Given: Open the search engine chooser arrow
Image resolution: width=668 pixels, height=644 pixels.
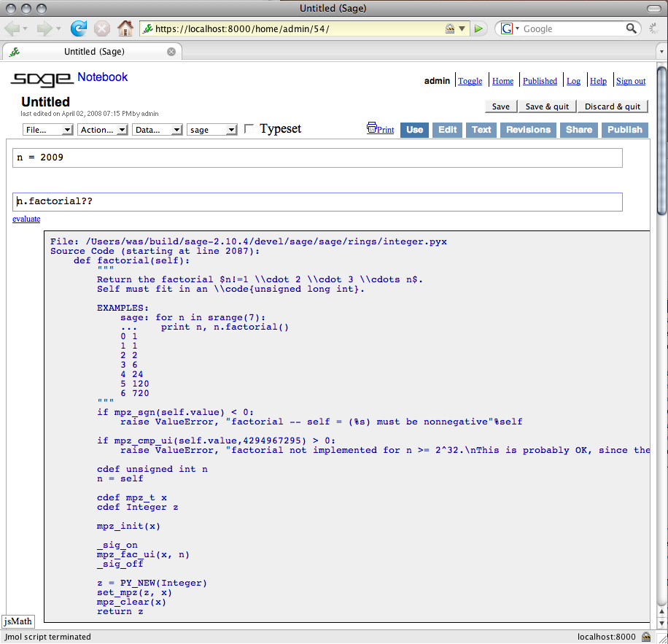Looking at the screenshot, I should tap(517, 28).
